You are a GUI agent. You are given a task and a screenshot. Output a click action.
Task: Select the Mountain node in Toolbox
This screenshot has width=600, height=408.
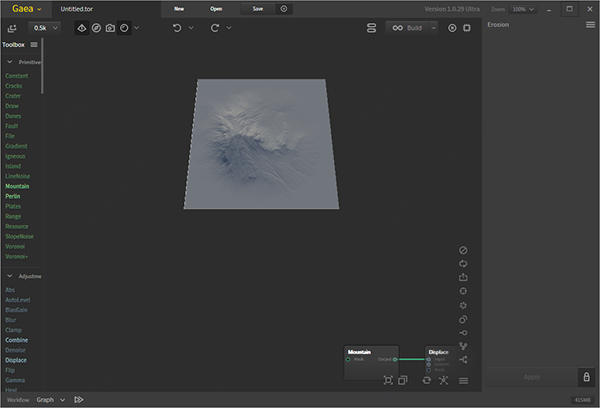point(17,186)
